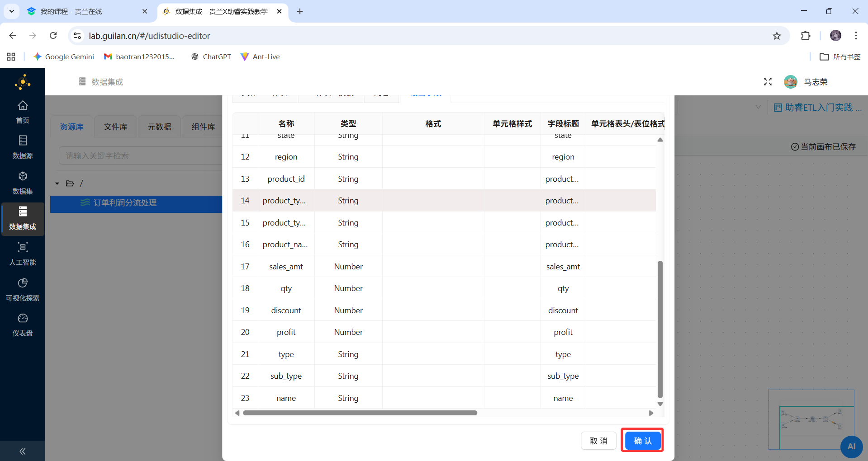868x461 pixels.
Task: Open the 仪表盘 dashboard section
Action: [x=23, y=324]
